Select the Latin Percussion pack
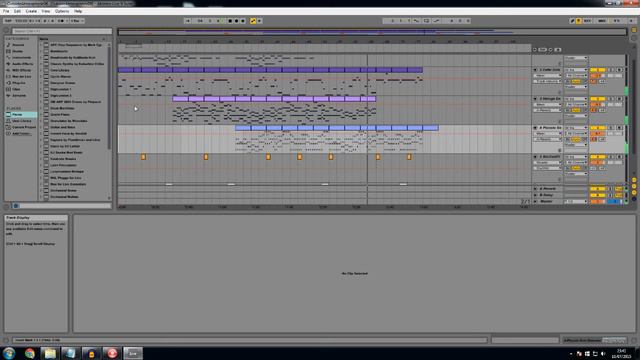 [x=63, y=165]
